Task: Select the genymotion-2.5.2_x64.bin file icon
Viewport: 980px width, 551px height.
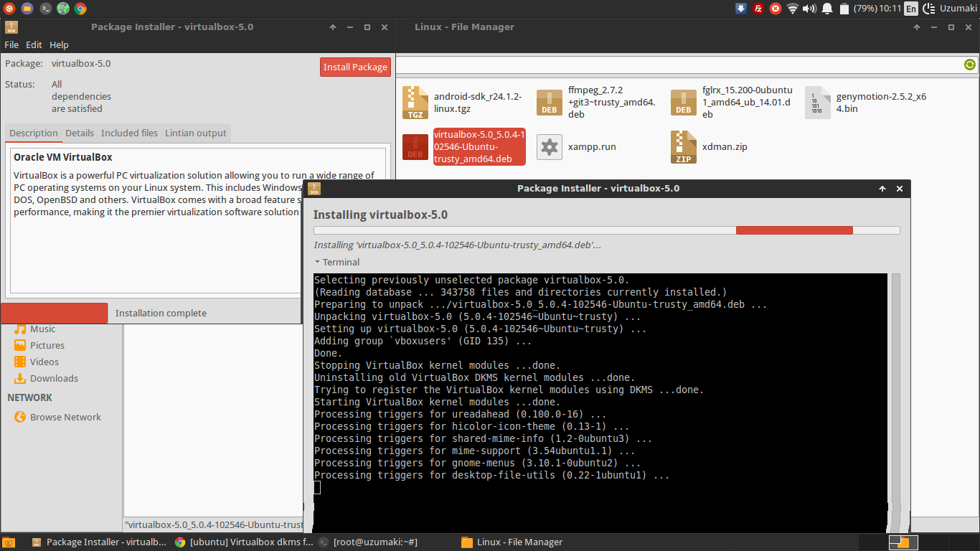Action: pos(818,103)
